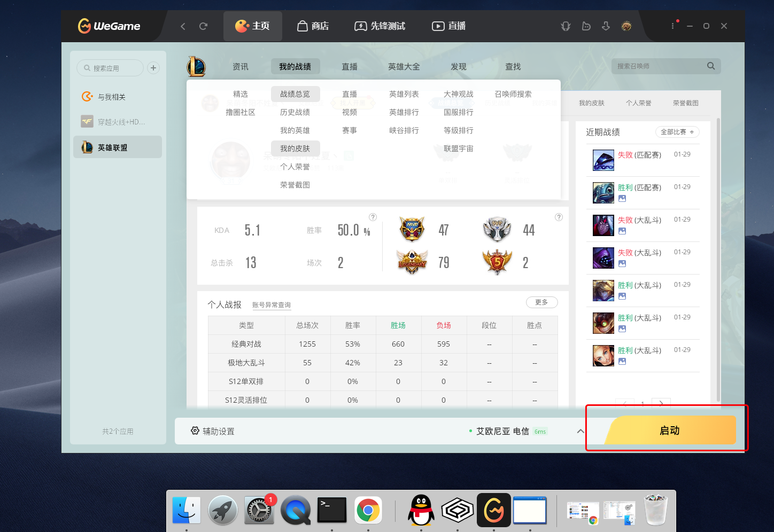Go back with the left arrow
Image resolution: width=774 pixels, height=532 pixels.
point(183,26)
